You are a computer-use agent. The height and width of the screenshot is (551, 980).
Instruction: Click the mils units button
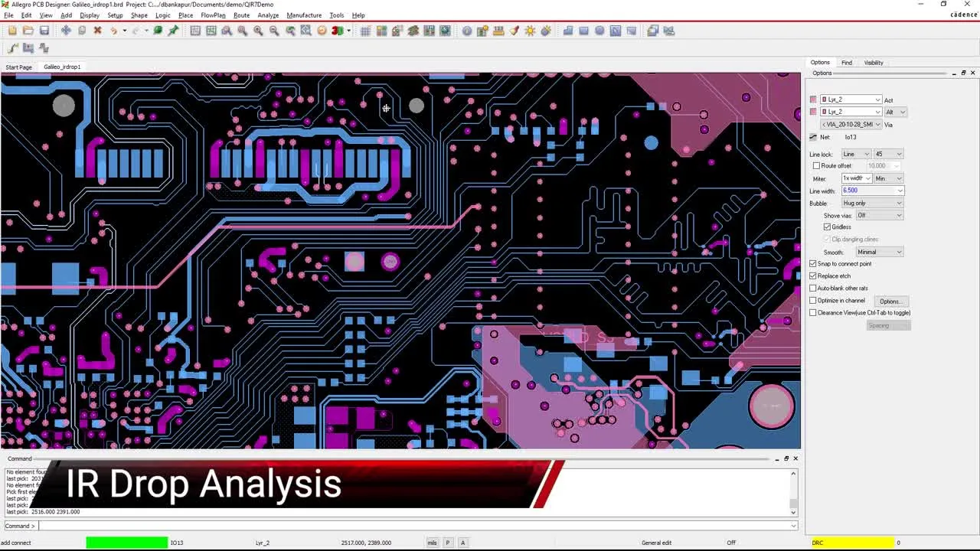[x=432, y=543]
